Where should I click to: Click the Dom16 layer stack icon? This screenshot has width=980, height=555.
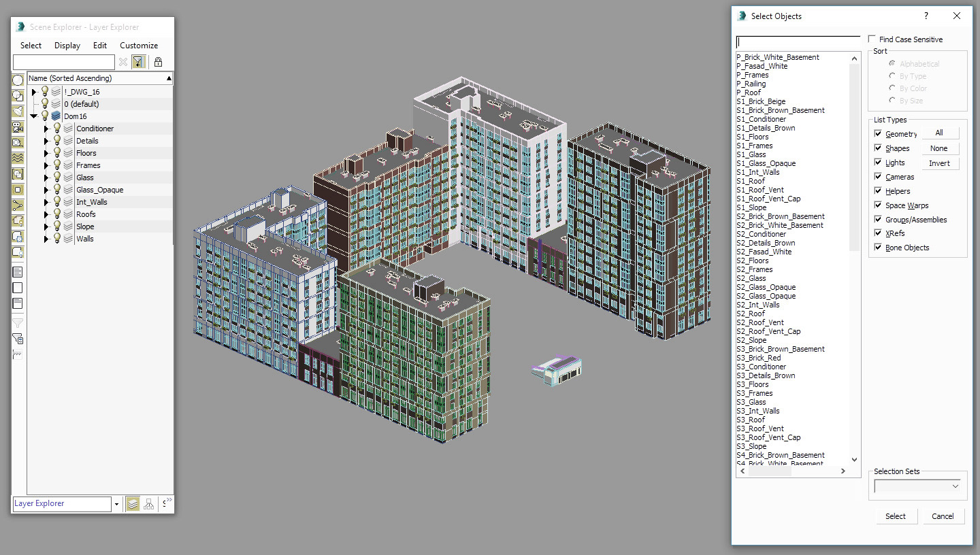(x=56, y=116)
